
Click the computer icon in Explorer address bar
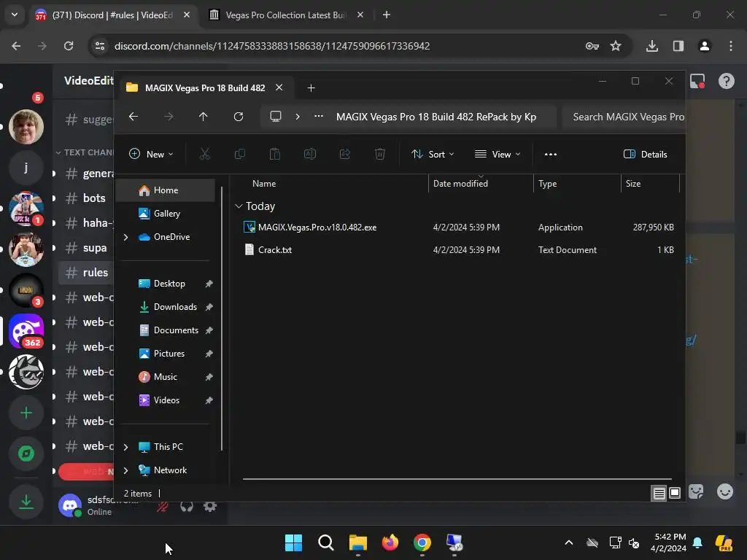(276, 117)
